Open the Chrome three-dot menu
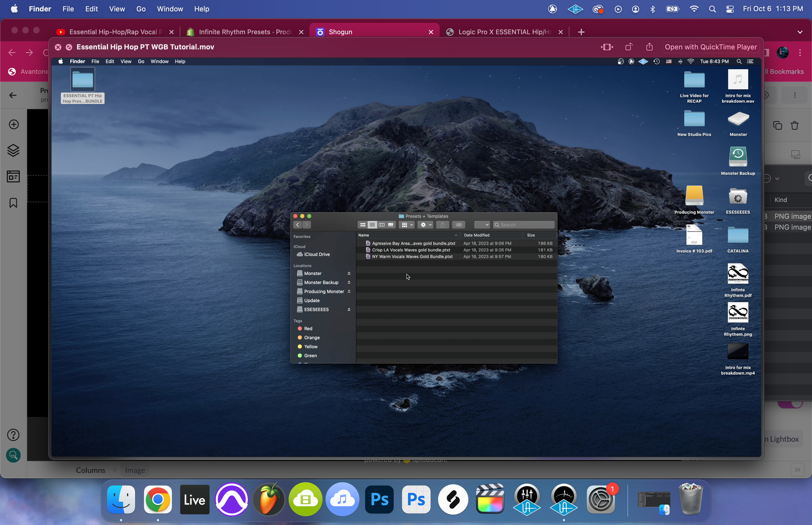 coord(800,53)
